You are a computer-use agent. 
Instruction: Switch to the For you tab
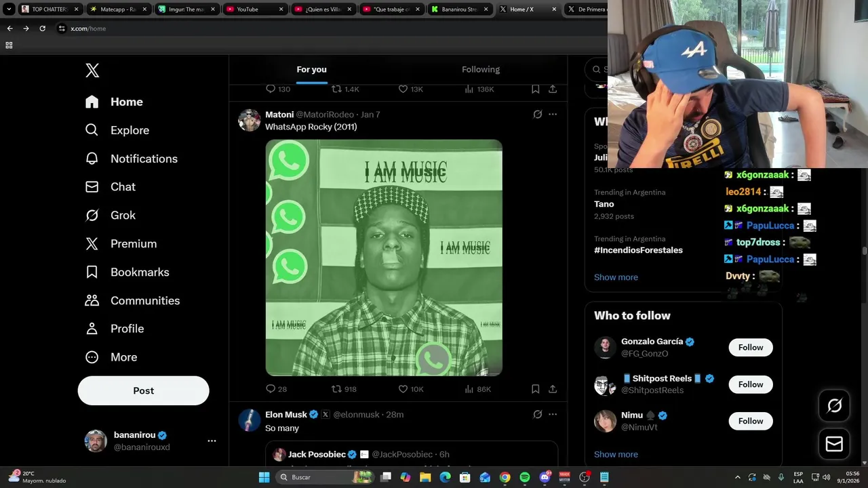coord(311,69)
